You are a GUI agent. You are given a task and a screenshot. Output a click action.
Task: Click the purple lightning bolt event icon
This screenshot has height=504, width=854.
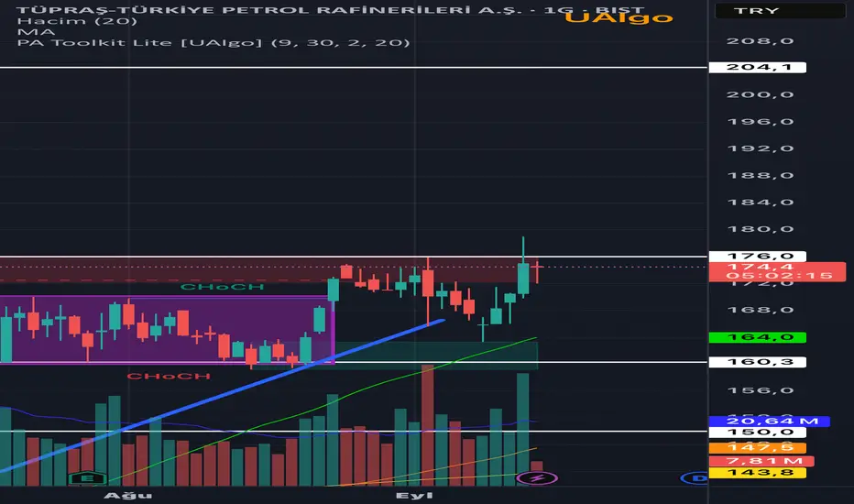(x=536, y=478)
